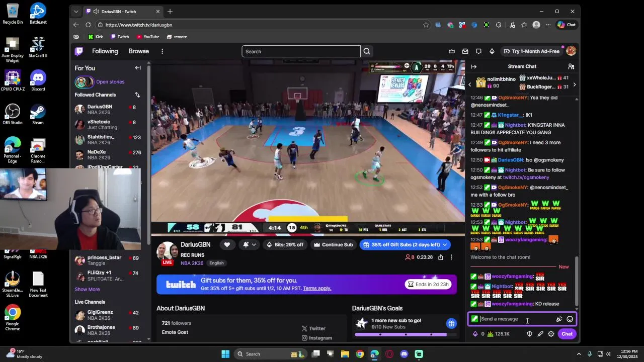This screenshot has height=362, width=644.
Task: Click the gift sub goal icon
Action: point(451,323)
